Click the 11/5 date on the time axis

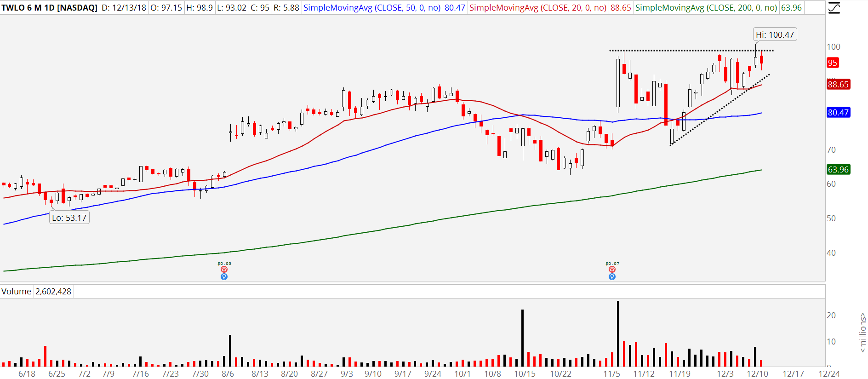[611, 373]
